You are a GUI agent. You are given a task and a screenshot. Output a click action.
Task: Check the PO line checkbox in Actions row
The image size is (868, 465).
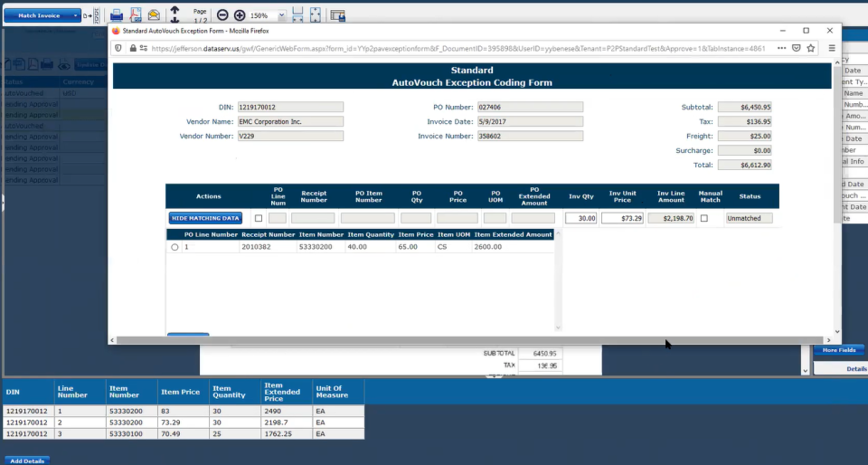(258, 218)
